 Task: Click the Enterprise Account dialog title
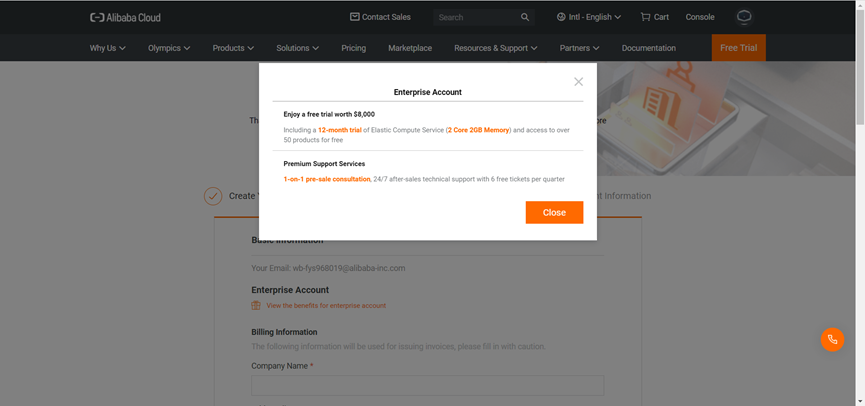point(428,92)
